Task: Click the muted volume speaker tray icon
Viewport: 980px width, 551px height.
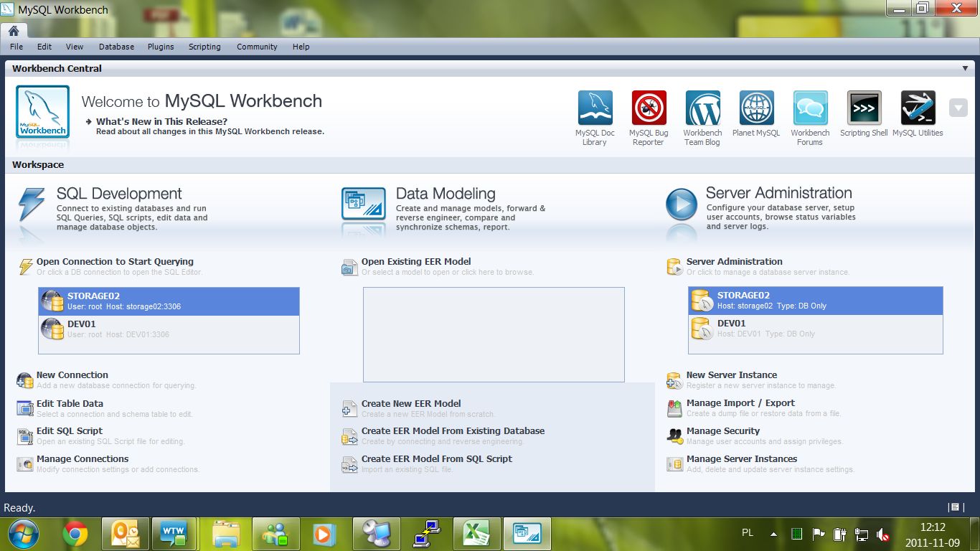Action: pos(884,534)
